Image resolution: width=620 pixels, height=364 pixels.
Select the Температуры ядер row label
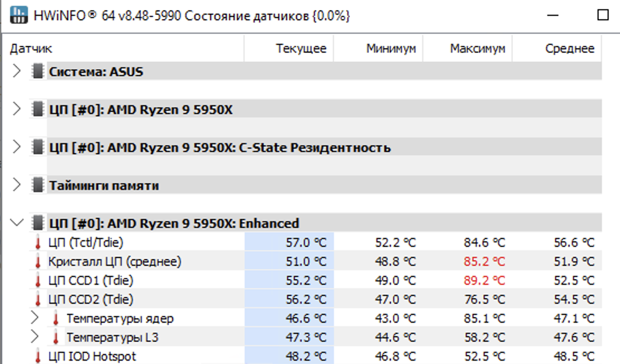click(x=120, y=318)
